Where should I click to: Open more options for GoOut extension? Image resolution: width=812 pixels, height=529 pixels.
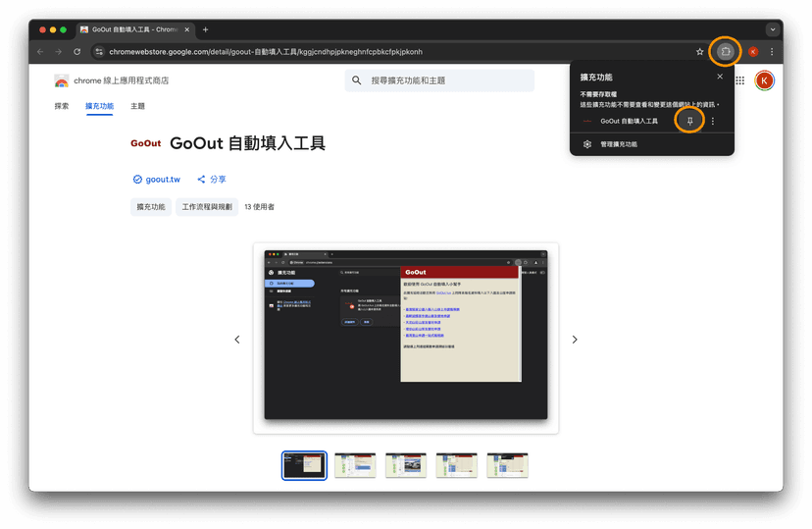point(713,121)
